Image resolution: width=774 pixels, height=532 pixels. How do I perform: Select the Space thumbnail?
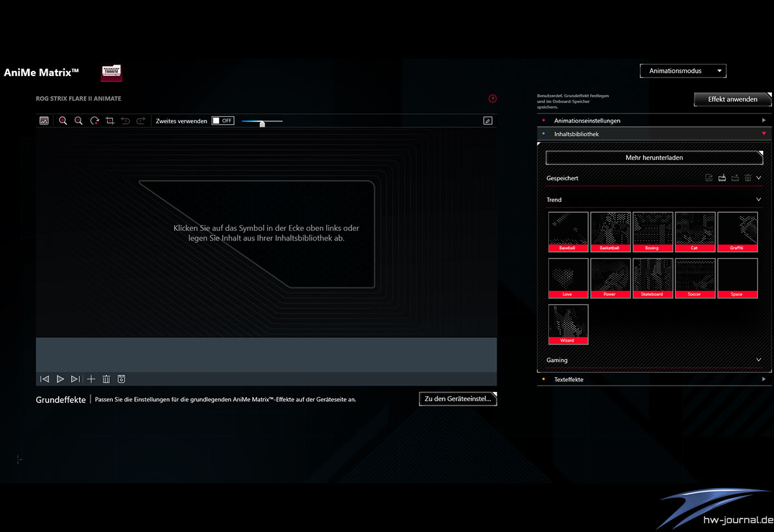[738, 278]
